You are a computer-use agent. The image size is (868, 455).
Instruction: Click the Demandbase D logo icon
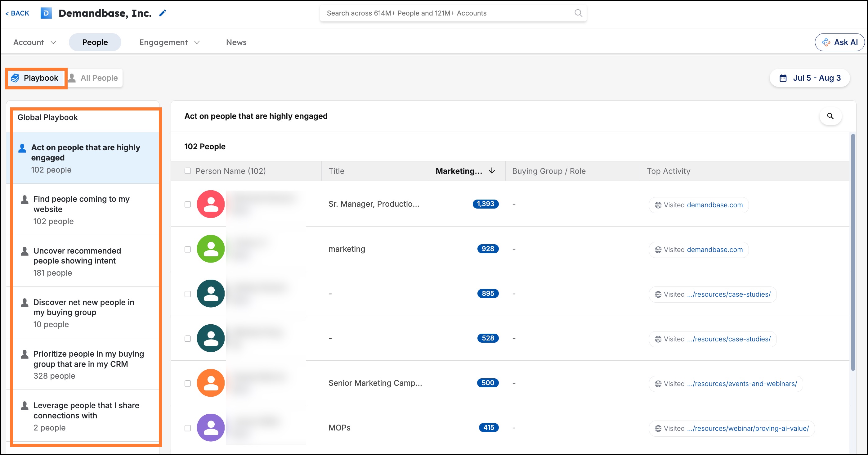coord(46,13)
